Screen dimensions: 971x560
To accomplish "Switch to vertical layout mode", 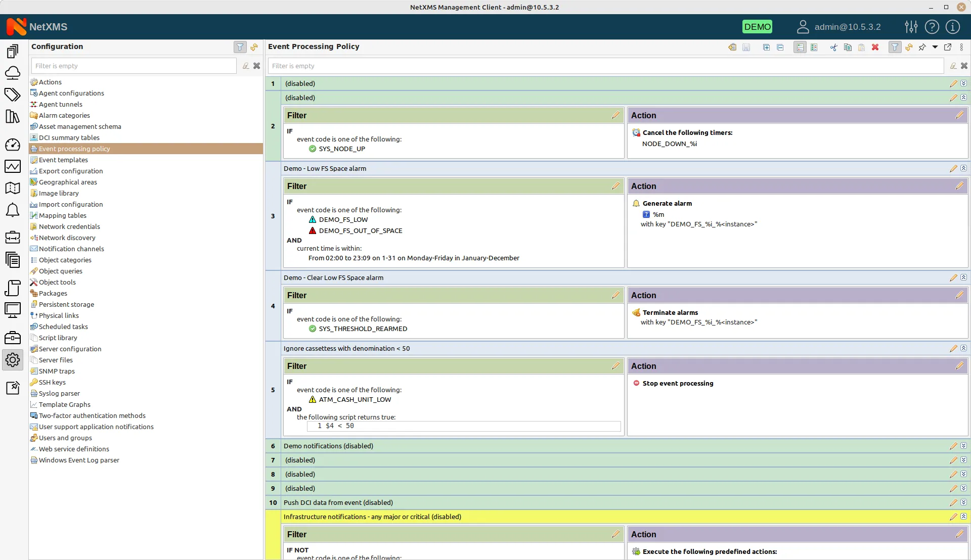I will click(x=814, y=47).
